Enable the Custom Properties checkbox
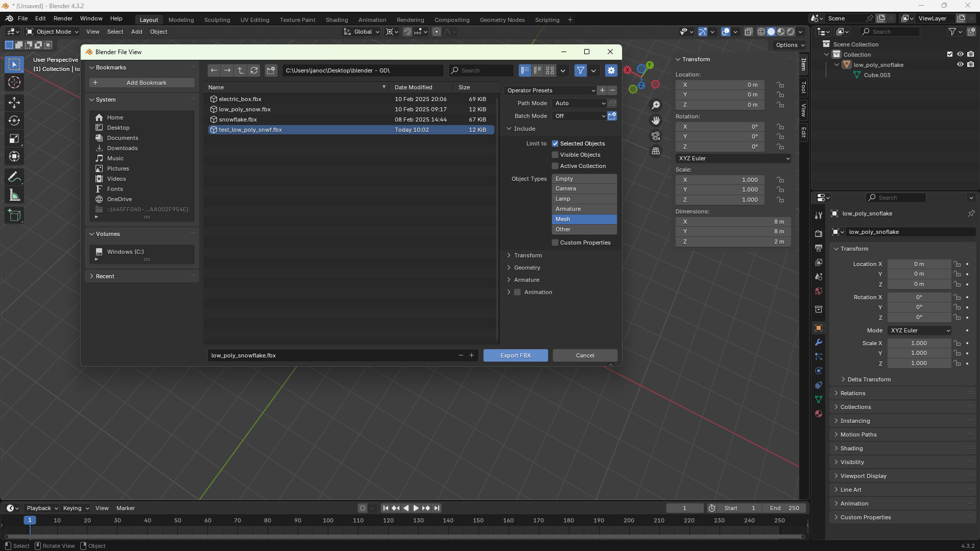 pyautogui.click(x=555, y=243)
